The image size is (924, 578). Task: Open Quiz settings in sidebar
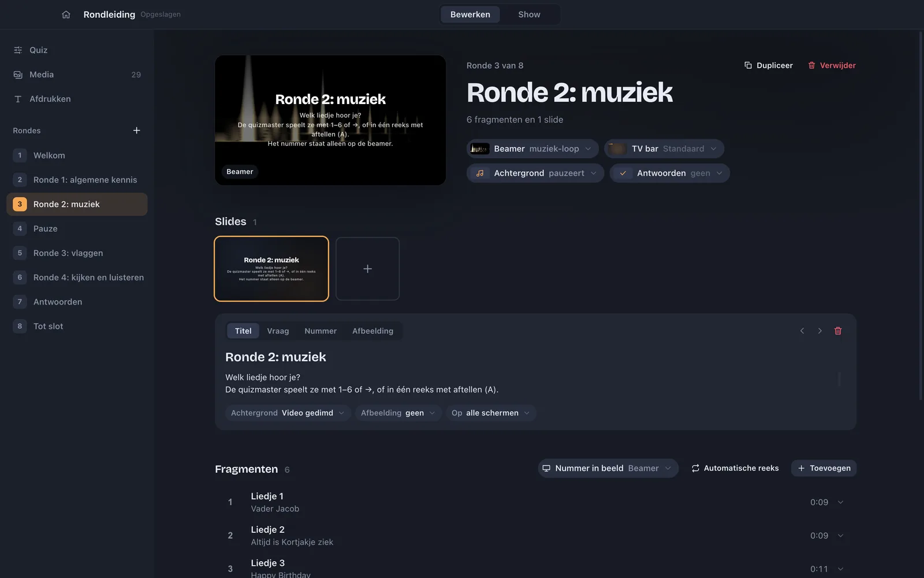click(77, 50)
